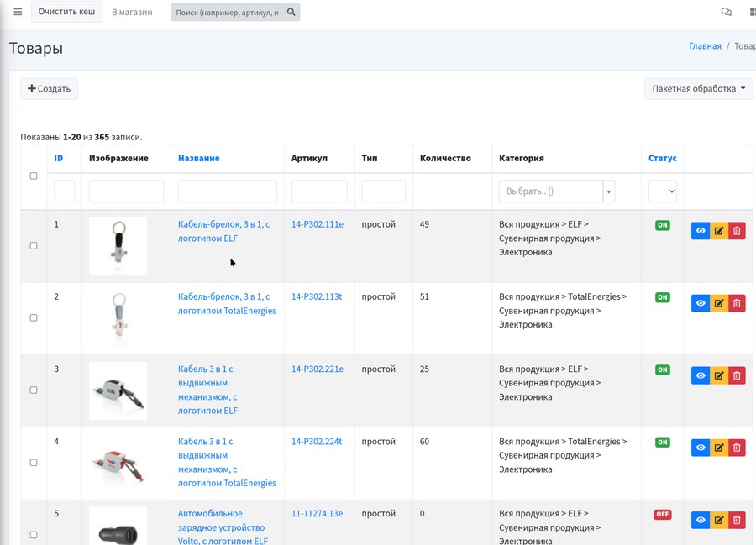Delete product 5 with trash icon

coord(737,520)
